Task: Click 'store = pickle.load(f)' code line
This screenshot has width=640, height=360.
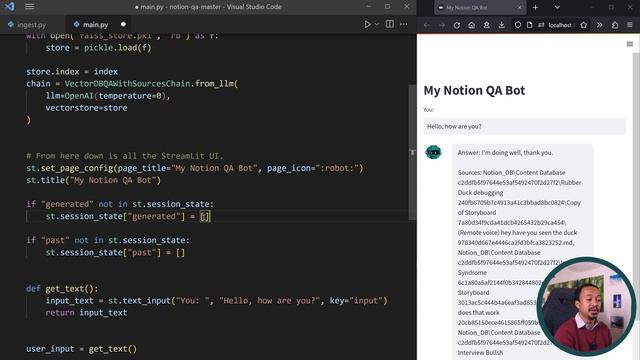Action: pyautogui.click(x=98, y=47)
